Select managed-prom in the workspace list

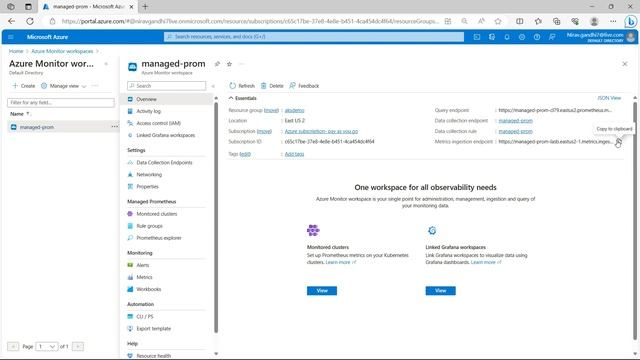pos(37,127)
